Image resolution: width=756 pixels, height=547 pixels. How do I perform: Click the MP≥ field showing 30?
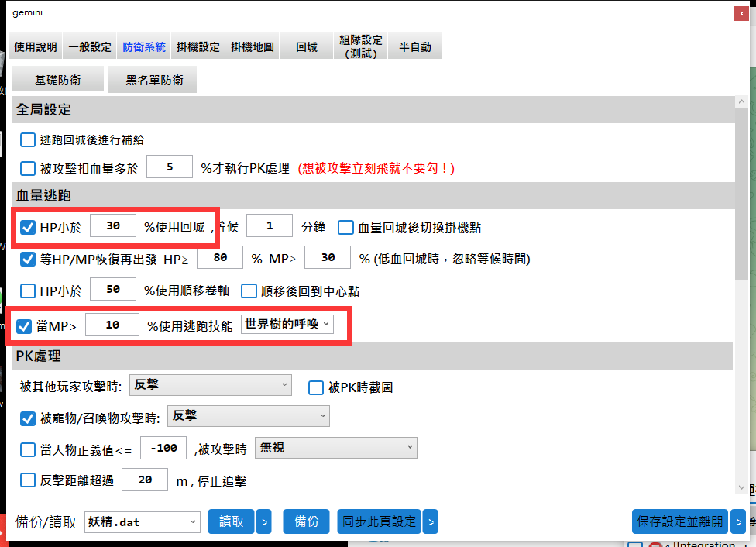[x=328, y=257]
